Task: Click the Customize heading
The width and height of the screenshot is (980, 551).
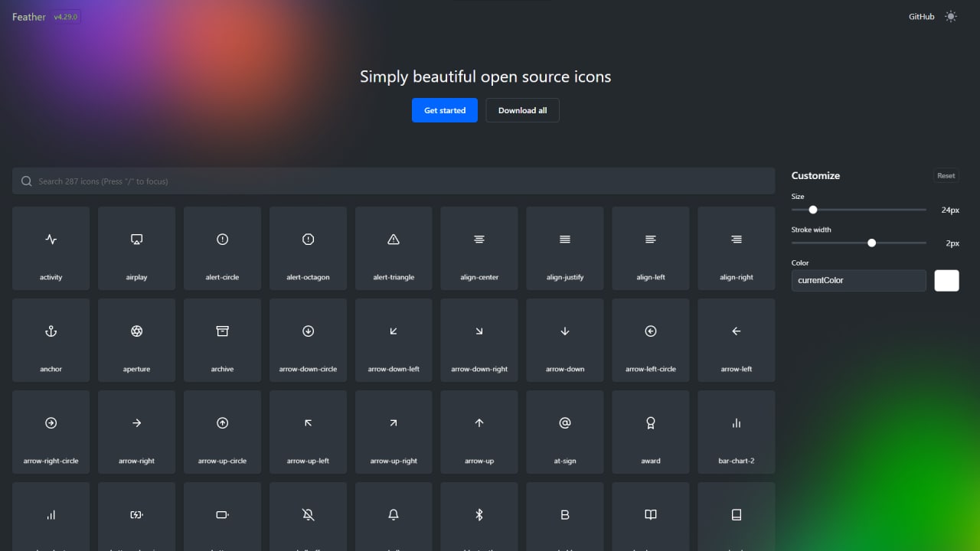Action: tap(815, 175)
